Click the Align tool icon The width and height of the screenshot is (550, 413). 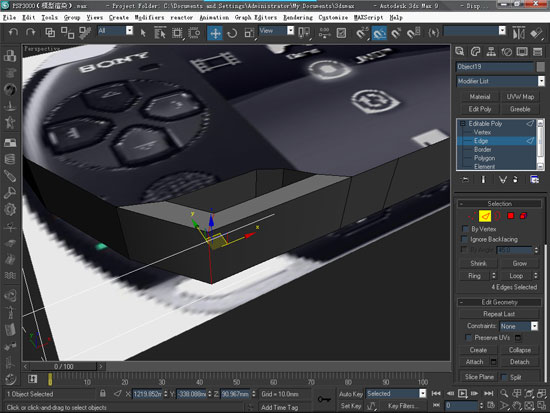click(x=536, y=33)
